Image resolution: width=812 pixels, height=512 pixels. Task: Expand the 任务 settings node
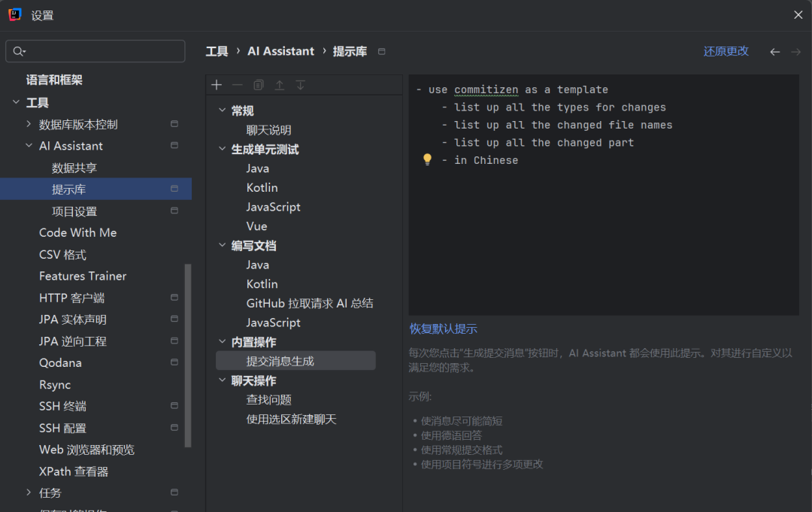pyautogui.click(x=29, y=492)
